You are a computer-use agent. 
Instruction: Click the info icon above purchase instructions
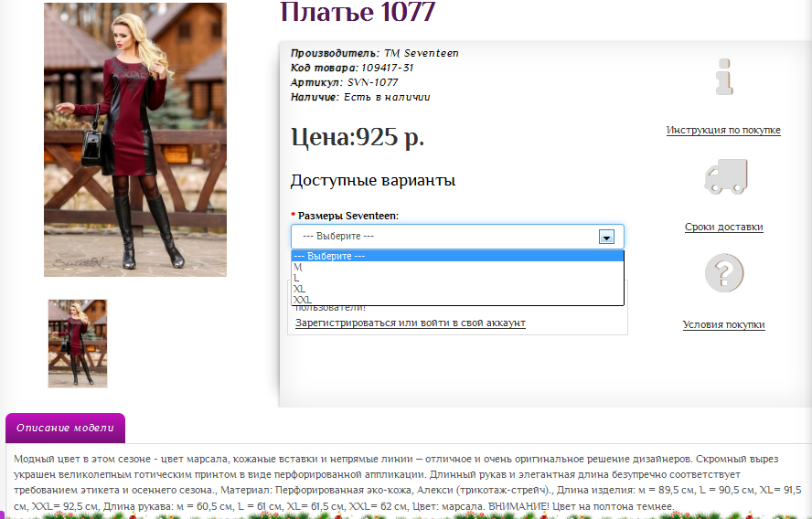[x=724, y=77]
